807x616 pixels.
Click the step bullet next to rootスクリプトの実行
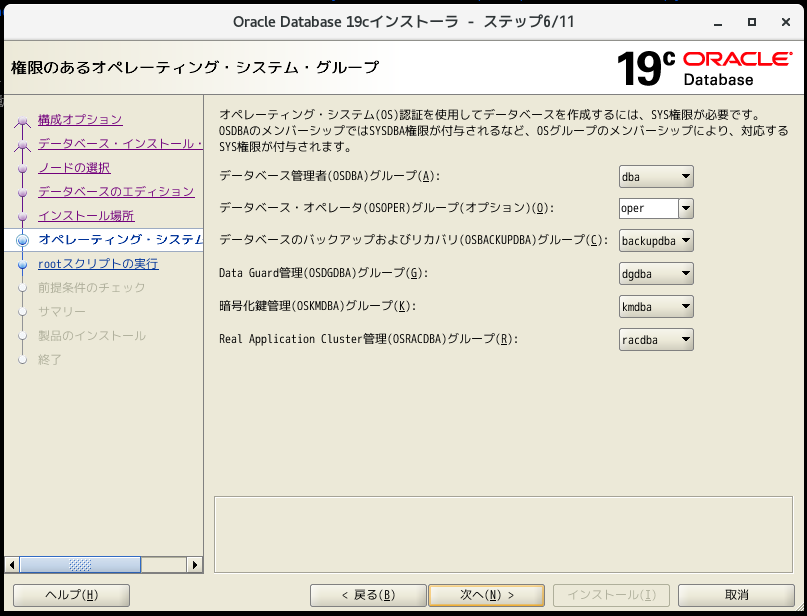tap(22, 265)
